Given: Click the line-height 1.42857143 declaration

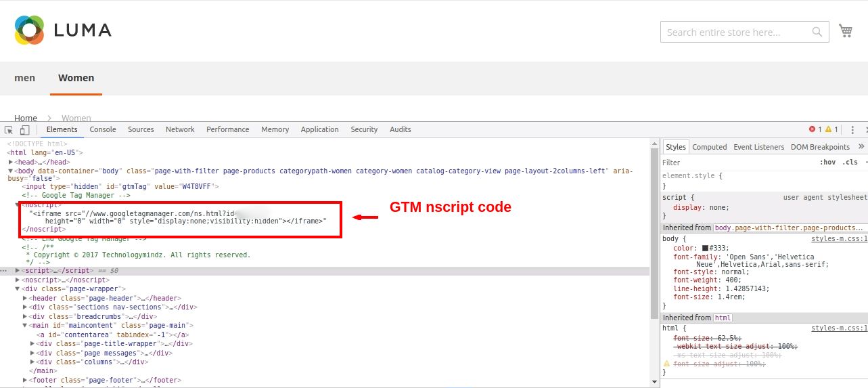Looking at the screenshot, I should point(721,288).
